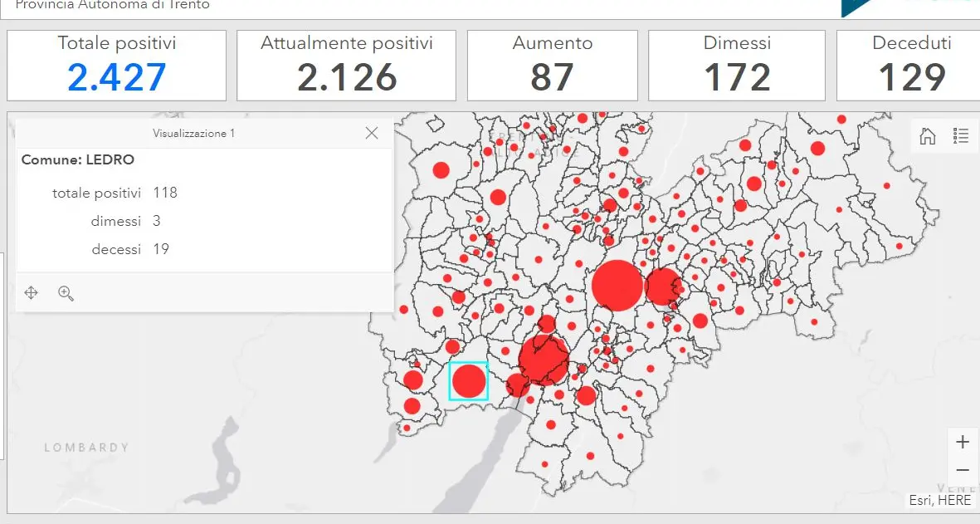Zoom out with the minus button

[963, 469]
